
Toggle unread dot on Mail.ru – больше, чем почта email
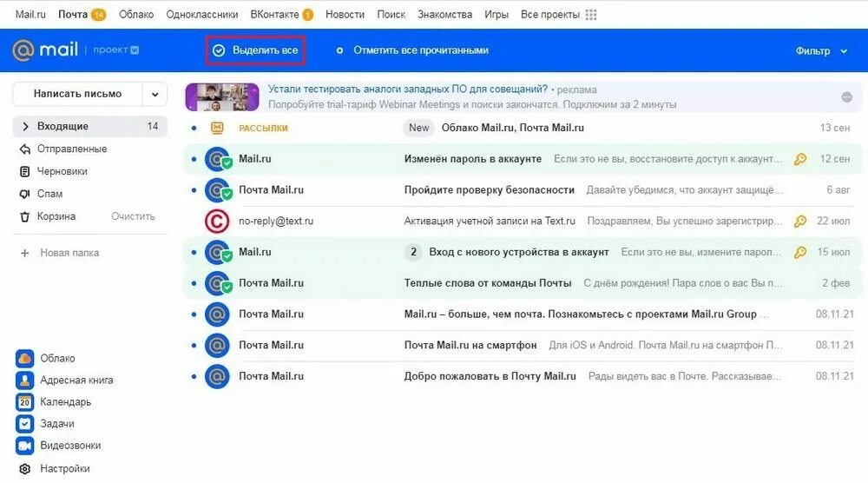tap(194, 314)
